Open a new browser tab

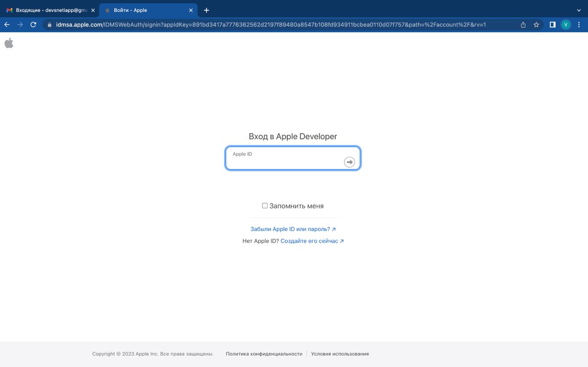click(x=206, y=10)
